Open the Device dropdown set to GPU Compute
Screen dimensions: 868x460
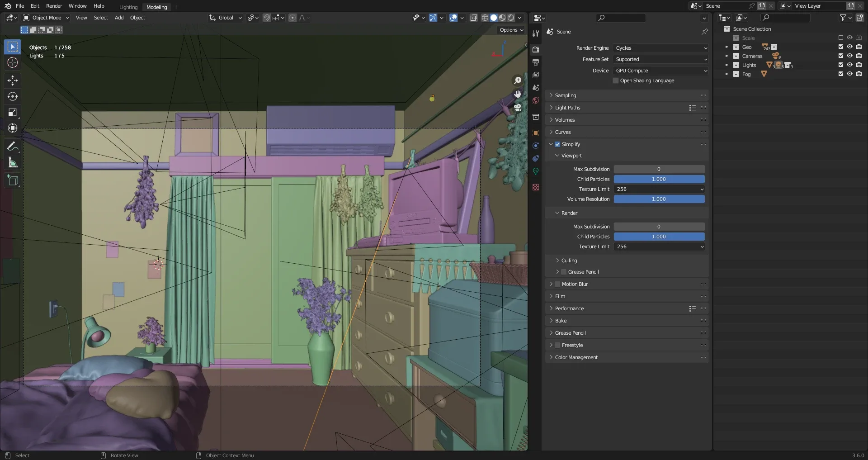coord(661,71)
